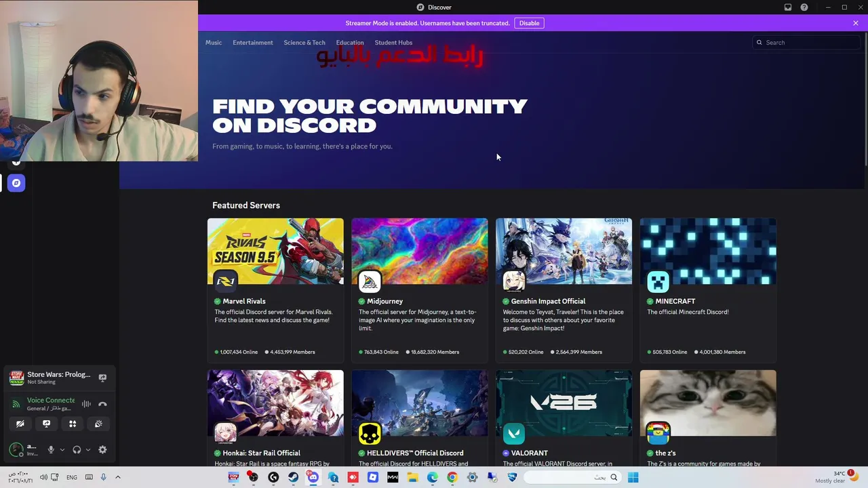The height and width of the screenshot is (488, 868).
Task: Switch to the Music category tab
Action: (x=214, y=43)
